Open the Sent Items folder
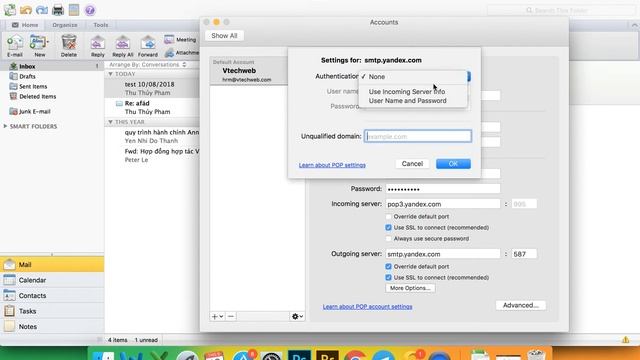This screenshot has width=640, height=360. pyautogui.click(x=33, y=87)
